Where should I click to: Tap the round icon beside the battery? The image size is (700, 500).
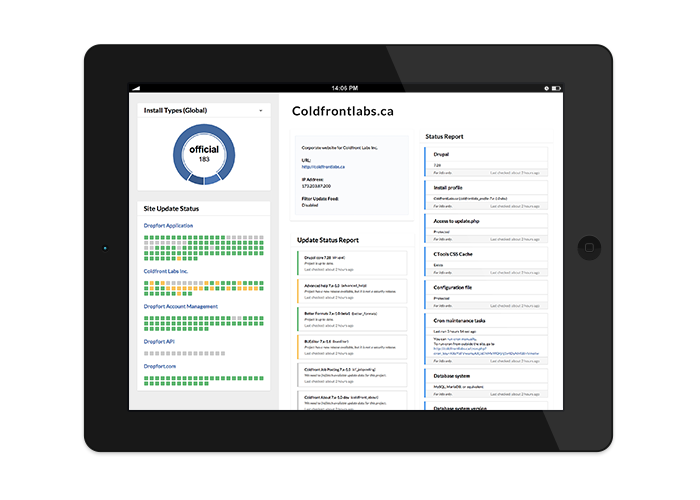pos(546,88)
